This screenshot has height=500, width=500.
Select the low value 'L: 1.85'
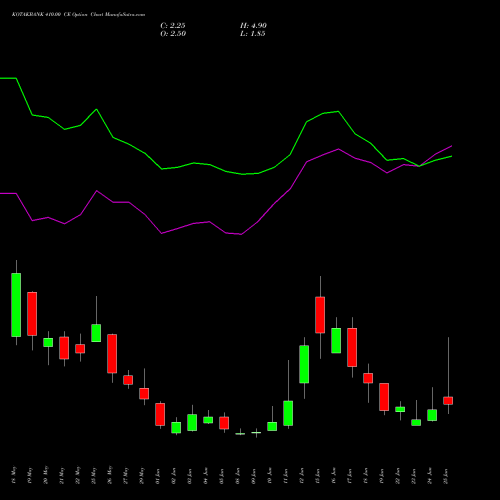253,34
